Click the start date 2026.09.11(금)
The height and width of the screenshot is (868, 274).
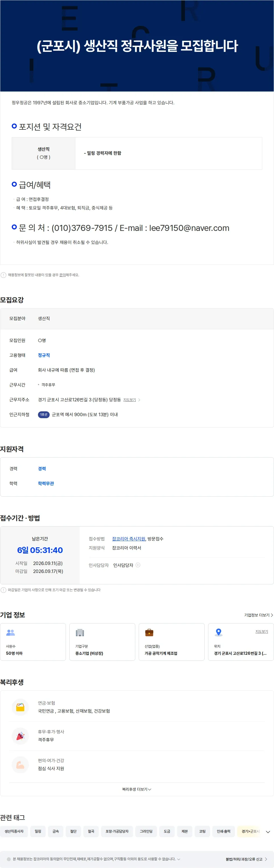point(48,563)
